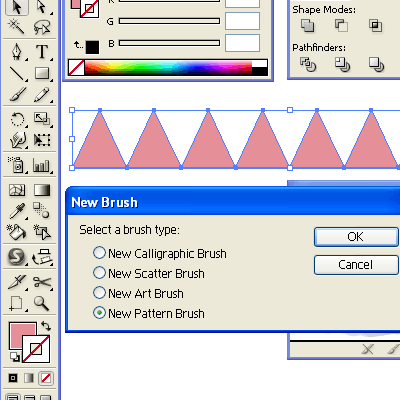Choose the Blend tool
This screenshot has height=400, width=400.
click(x=42, y=211)
